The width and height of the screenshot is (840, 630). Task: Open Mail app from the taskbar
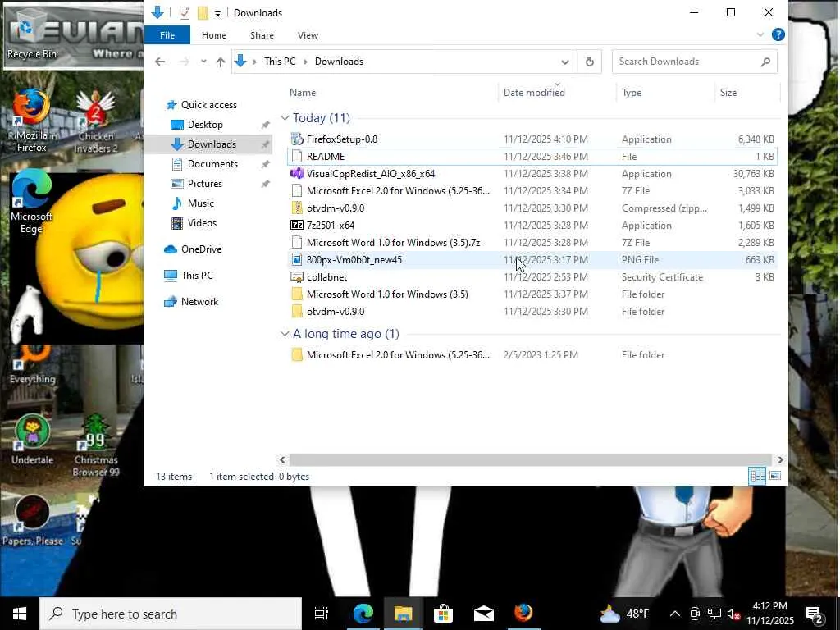pyautogui.click(x=483, y=614)
